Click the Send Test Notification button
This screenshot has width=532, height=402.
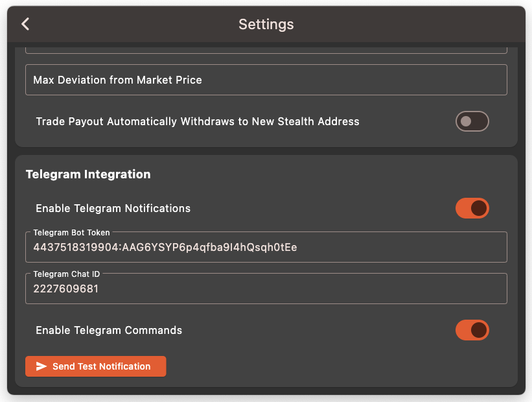pyautogui.click(x=96, y=366)
